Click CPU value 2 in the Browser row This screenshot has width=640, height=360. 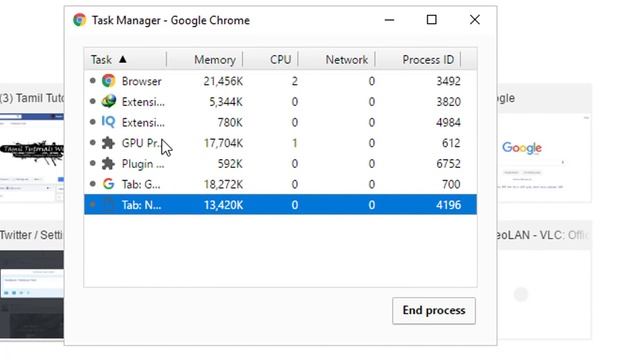[x=295, y=81]
